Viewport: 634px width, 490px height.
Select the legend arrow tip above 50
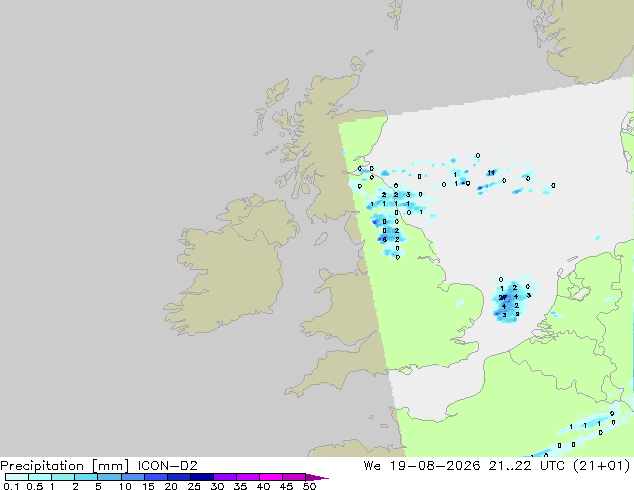[317, 477]
